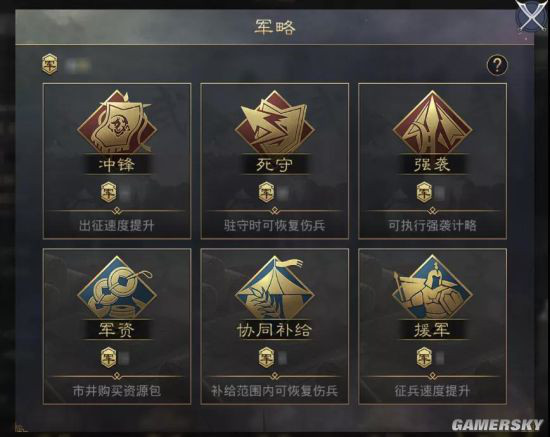Click 市井购买资源包 description text
The image size is (550, 437).
(117, 391)
